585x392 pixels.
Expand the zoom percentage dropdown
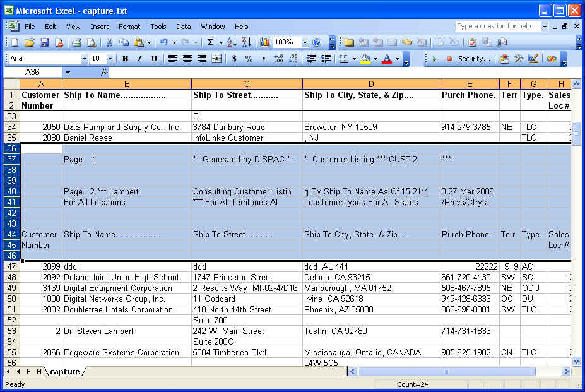[x=305, y=42]
